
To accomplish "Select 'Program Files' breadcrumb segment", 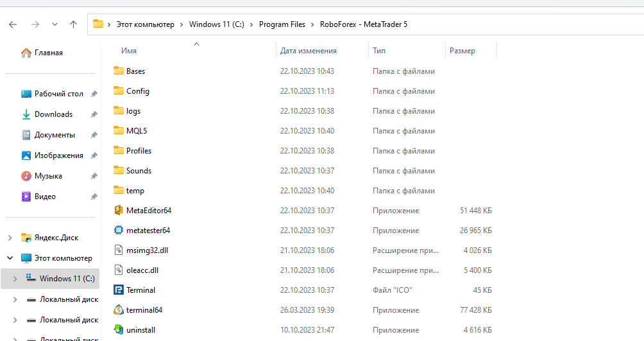I will [282, 24].
